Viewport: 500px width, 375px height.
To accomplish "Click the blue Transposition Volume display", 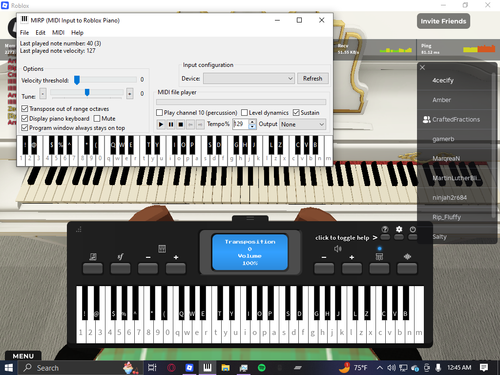I will pyautogui.click(x=250, y=252).
